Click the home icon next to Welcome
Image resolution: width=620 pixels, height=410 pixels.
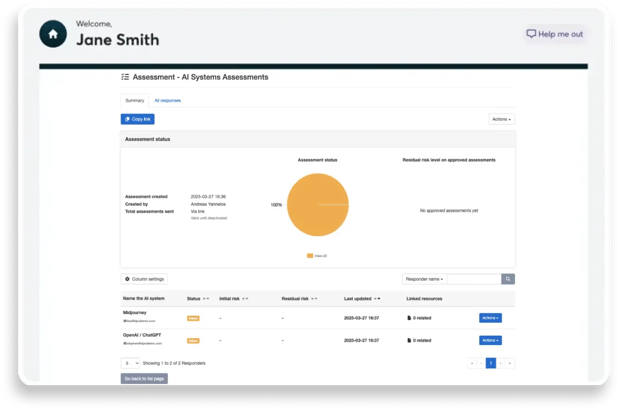click(53, 34)
